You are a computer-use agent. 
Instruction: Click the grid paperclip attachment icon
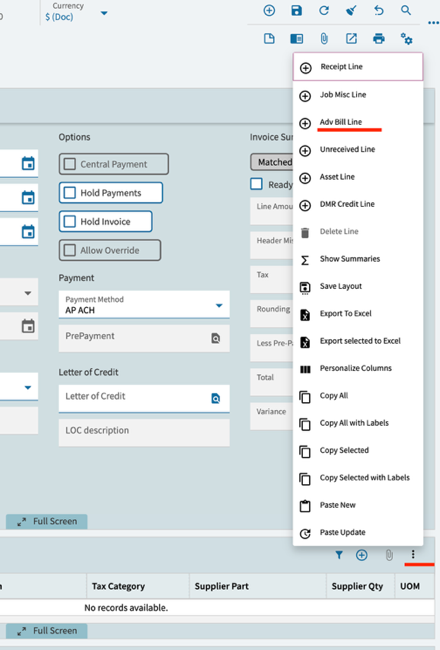coord(389,555)
